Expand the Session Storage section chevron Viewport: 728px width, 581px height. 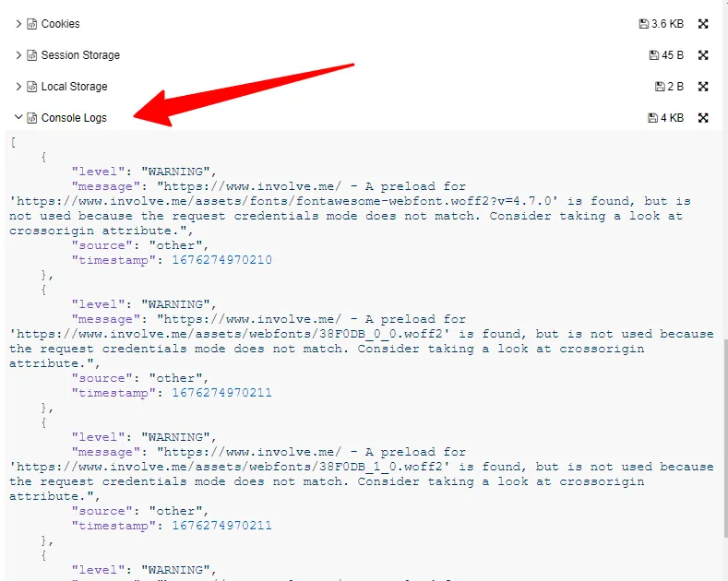click(x=18, y=55)
